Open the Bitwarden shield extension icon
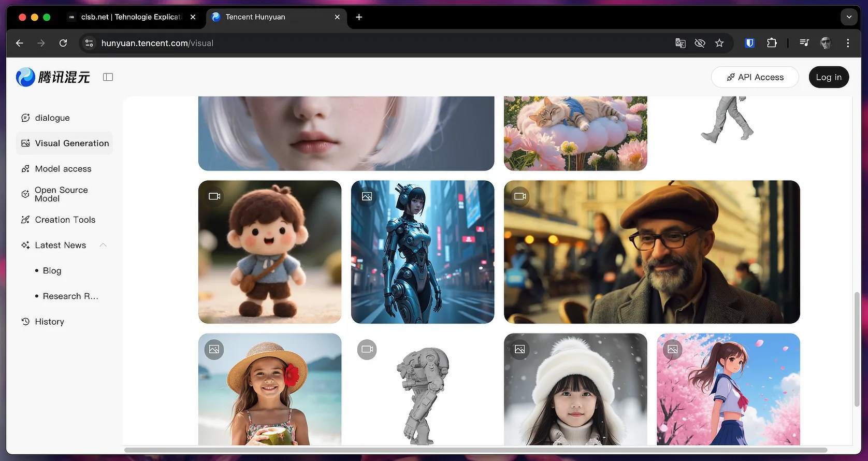This screenshot has height=461, width=868. 749,43
